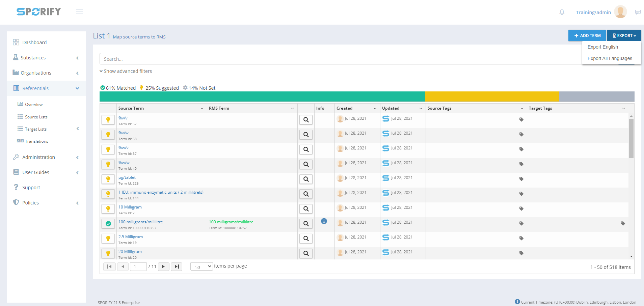The height and width of the screenshot is (306, 644).
Task: Toggle lightbulb status for 10 Milligram row
Action: click(108, 209)
